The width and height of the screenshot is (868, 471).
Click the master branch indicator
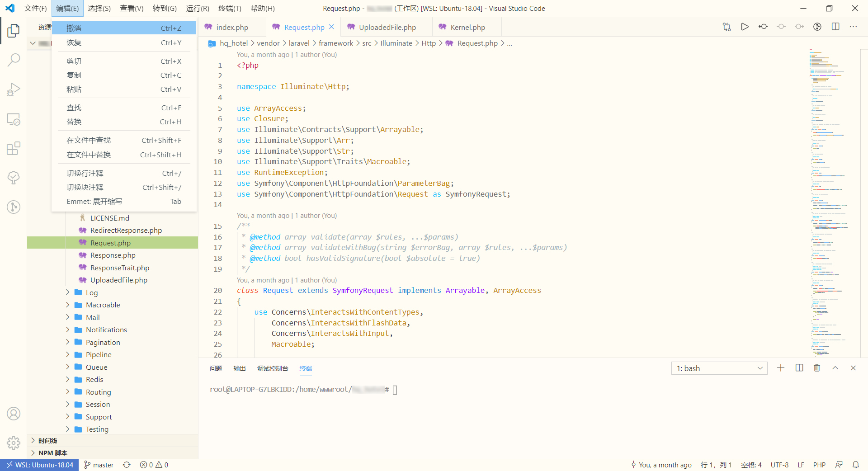point(99,465)
